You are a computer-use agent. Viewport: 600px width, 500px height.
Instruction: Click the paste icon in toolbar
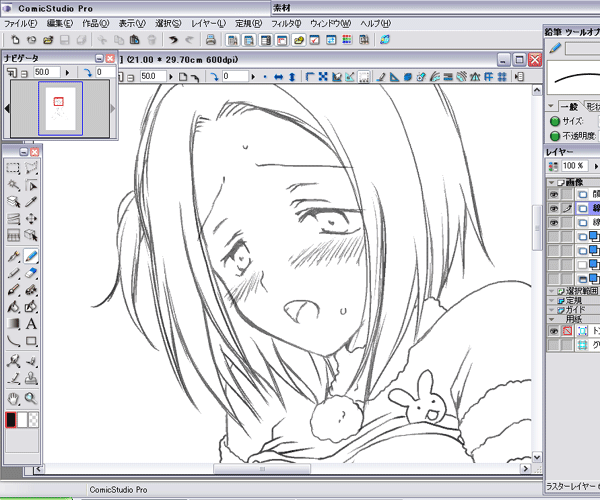(x=134, y=39)
